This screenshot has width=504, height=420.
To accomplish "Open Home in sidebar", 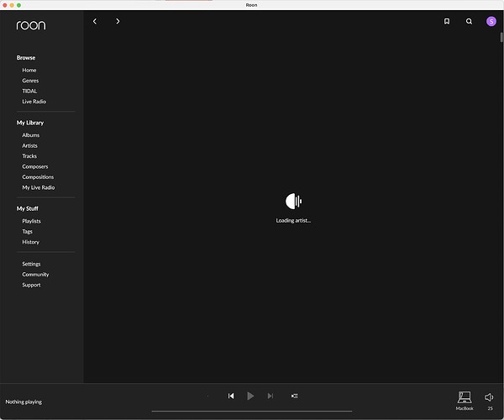I will (x=29, y=70).
